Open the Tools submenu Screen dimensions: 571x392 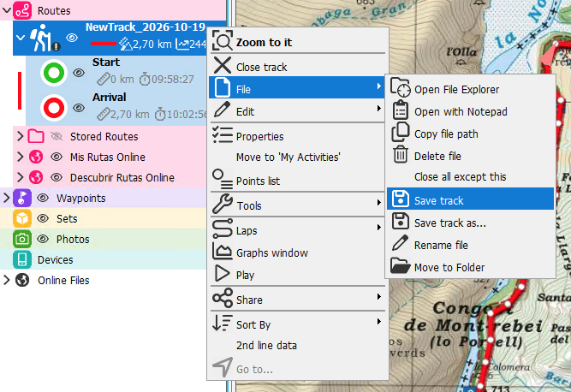tap(297, 204)
